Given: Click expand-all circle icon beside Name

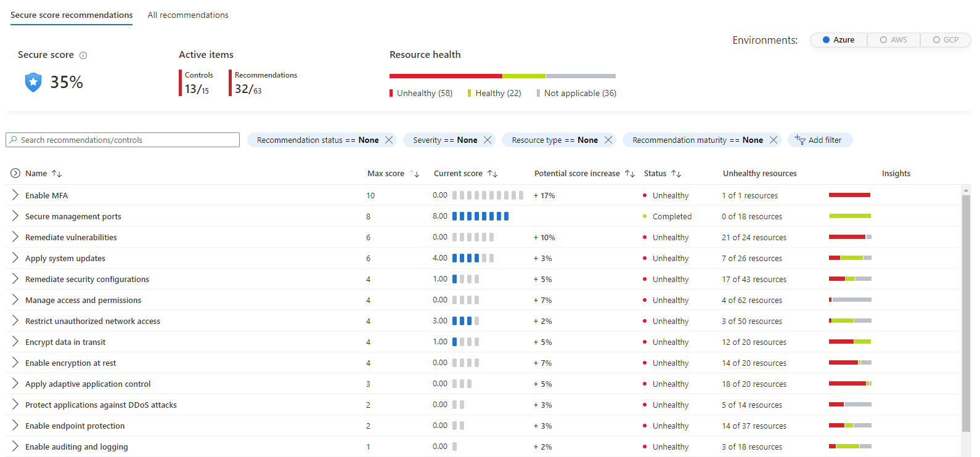Looking at the screenshot, I should coord(15,173).
